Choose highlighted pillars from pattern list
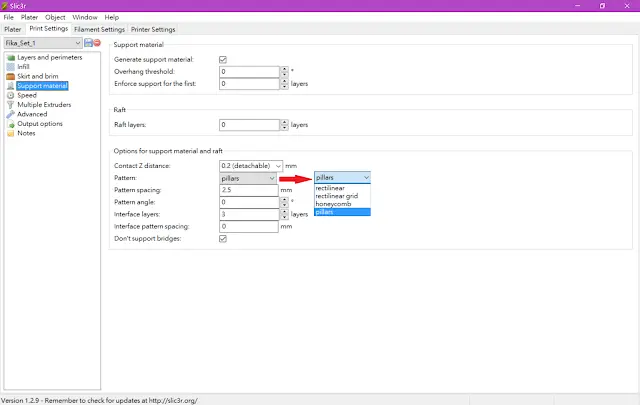Viewport: 640px width, 405px height. pyautogui.click(x=342, y=212)
